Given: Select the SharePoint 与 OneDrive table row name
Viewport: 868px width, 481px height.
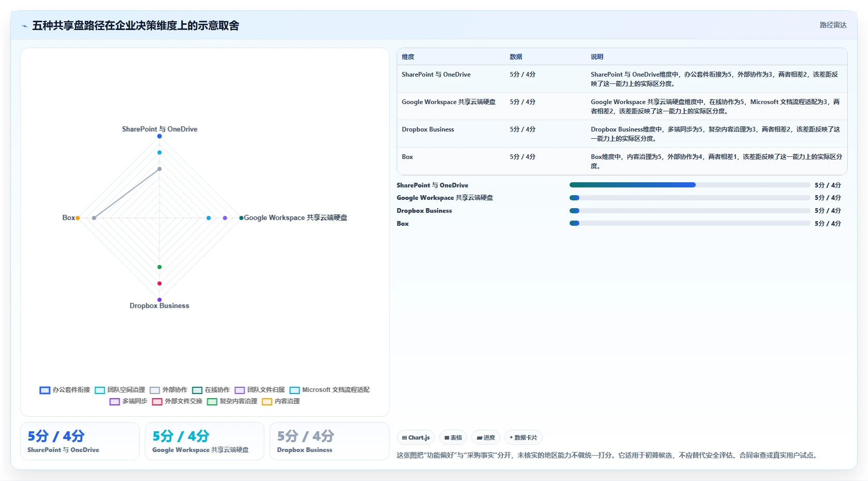Looking at the screenshot, I should click(436, 75).
